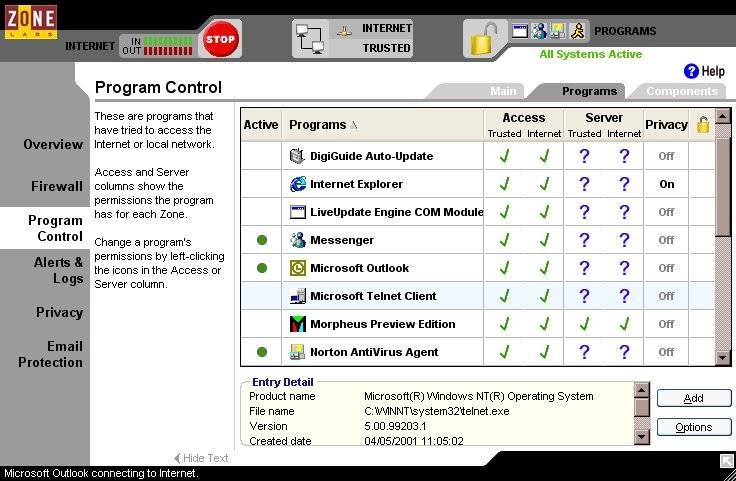Click the Entry Detail scroll down arrow
The width and height of the screenshot is (736, 481).
click(x=642, y=437)
